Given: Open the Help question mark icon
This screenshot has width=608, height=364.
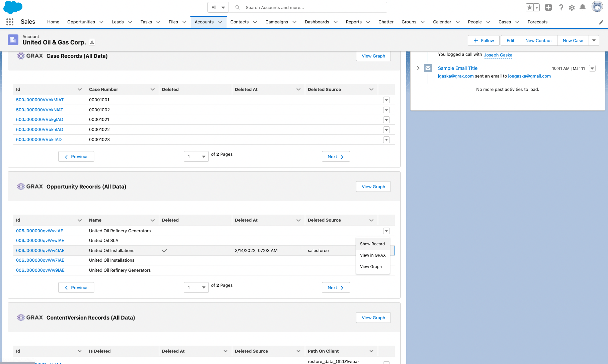Looking at the screenshot, I should (561, 7).
